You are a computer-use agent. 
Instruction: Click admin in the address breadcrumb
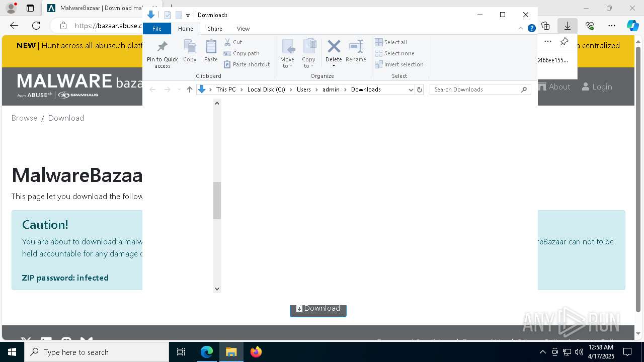331,89
